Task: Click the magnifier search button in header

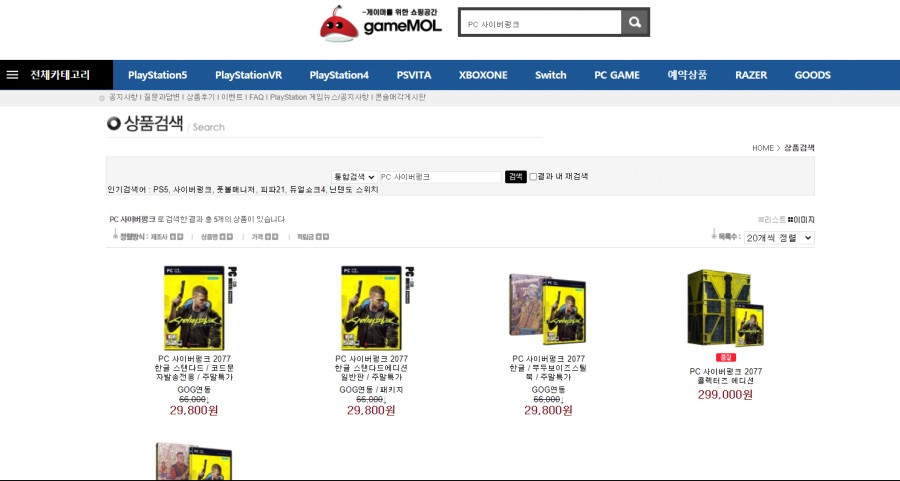Action: 634,22
